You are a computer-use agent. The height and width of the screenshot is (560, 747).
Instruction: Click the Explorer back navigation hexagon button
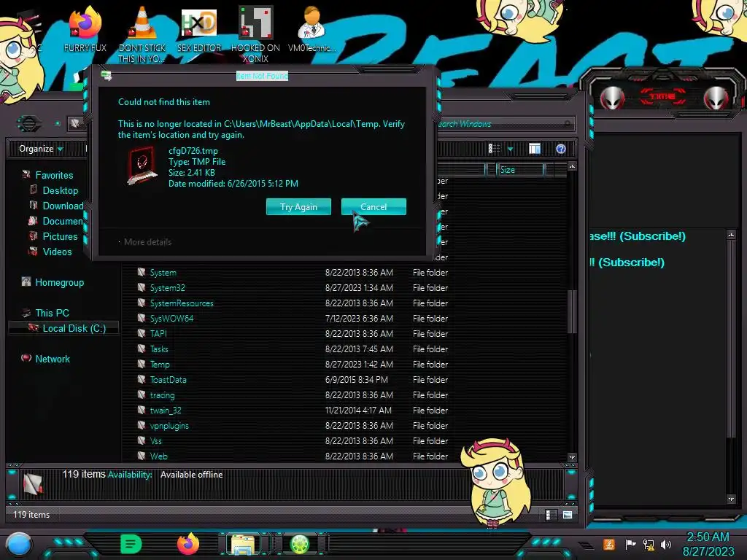[29, 124]
